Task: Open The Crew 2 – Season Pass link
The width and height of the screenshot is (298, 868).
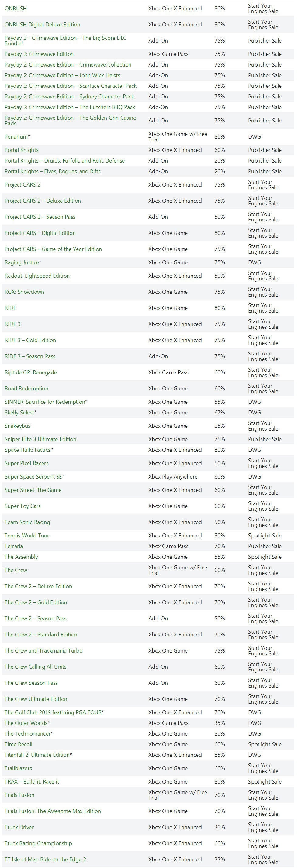Action: tap(36, 619)
